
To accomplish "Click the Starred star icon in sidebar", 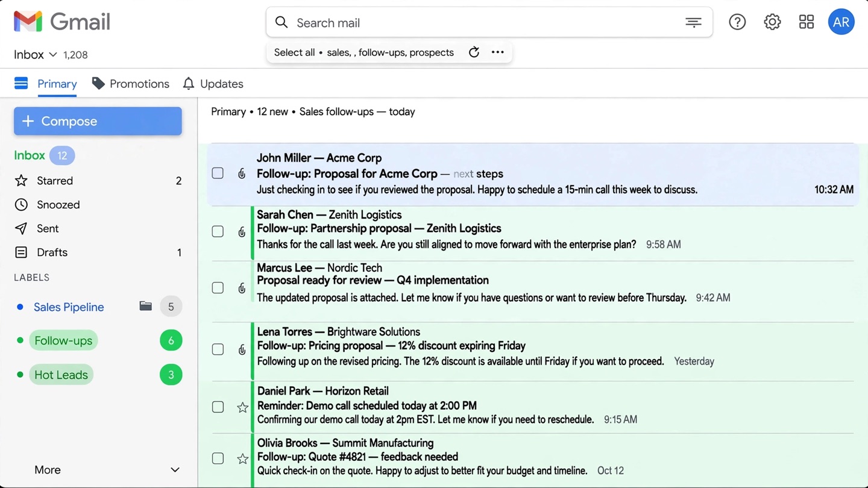I will click(x=21, y=181).
